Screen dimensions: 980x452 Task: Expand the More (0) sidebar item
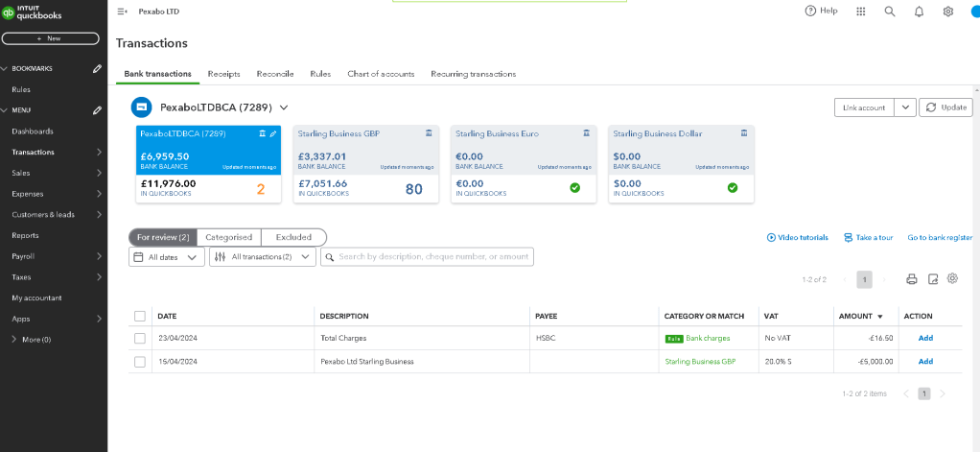(x=15, y=340)
